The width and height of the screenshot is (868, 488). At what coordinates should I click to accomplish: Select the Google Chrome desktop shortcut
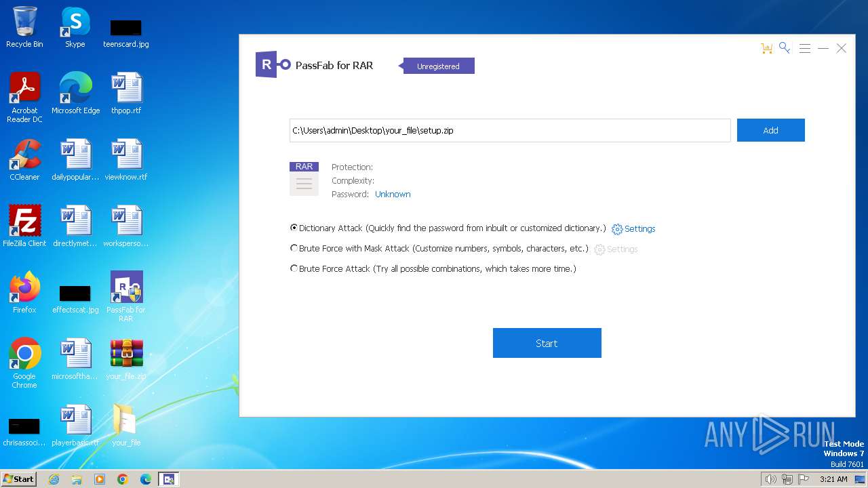pyautogui.click(x=24, y=363)
